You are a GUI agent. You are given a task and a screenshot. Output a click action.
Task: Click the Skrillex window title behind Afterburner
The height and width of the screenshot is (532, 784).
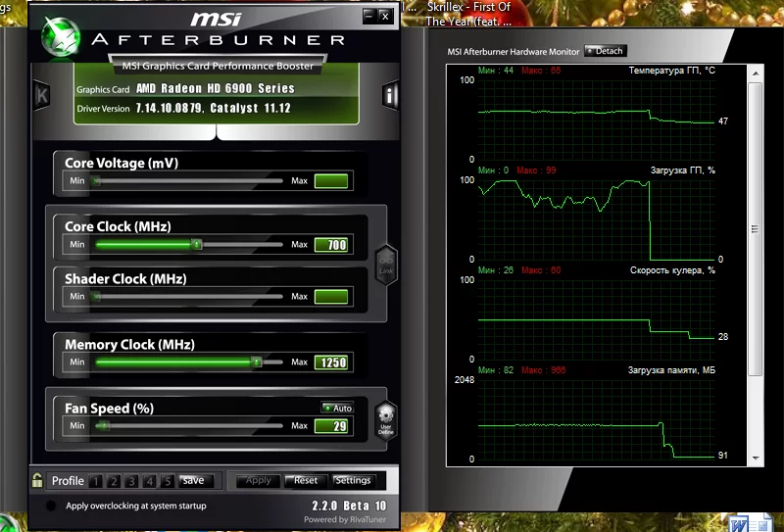tap(468, 14)
